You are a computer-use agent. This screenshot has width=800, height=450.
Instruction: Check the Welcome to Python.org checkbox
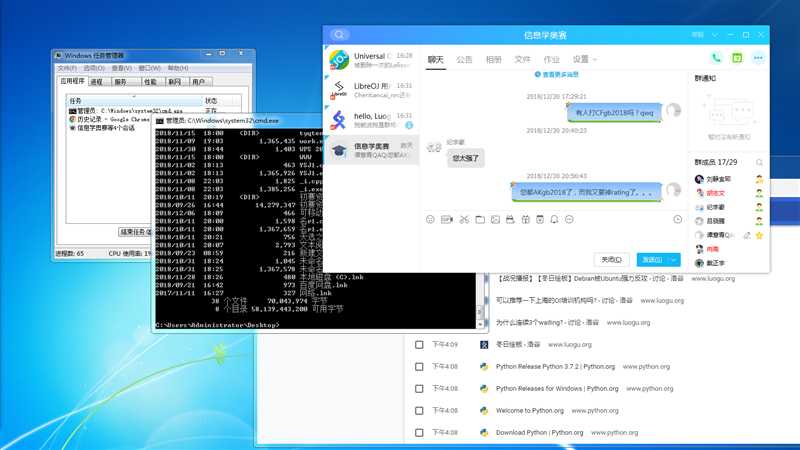pos(419,411)
